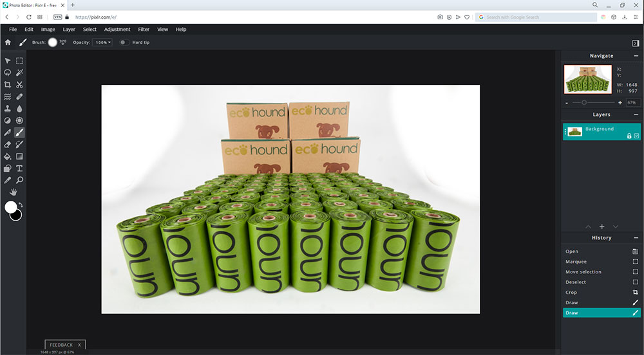Open the Opacity 100% dropdown

pyautogui.click(x=102, y=42)
